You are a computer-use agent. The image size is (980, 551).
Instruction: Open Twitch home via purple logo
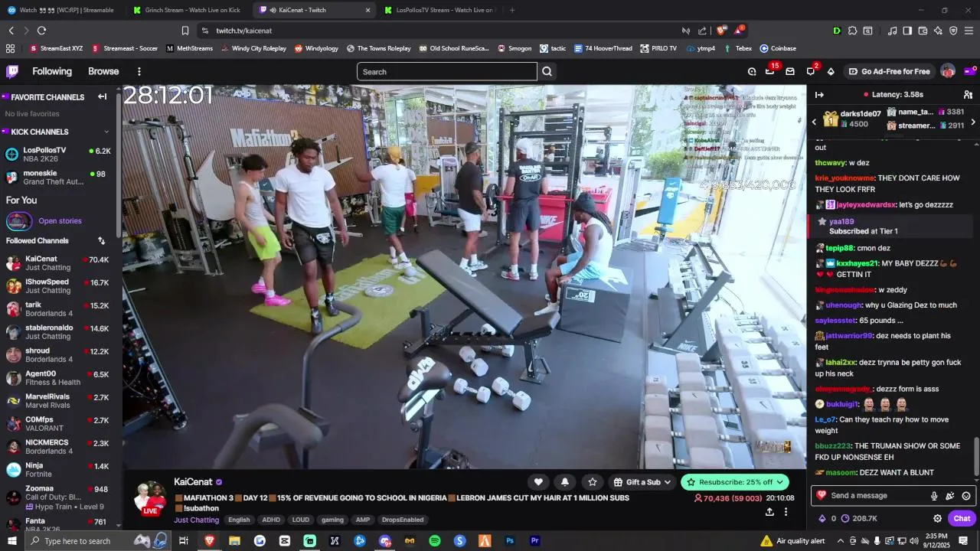(12, 71)
